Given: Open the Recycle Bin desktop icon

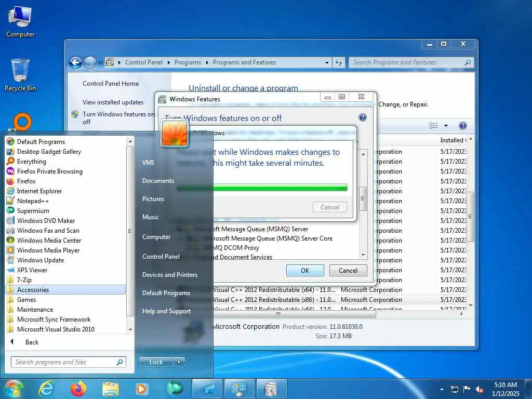Looking at the screenshot, I should 20,75.
